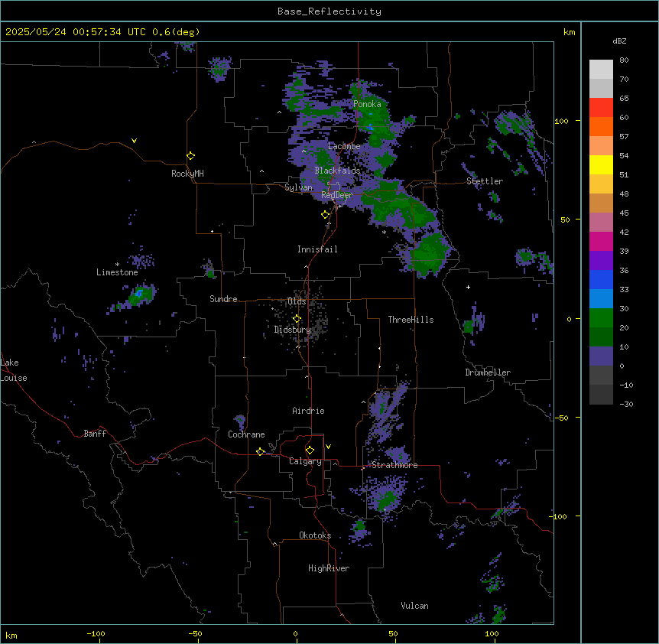
Task: Pick the yellow diamond marker below Cochrane
Action: [x=260, y=451]
